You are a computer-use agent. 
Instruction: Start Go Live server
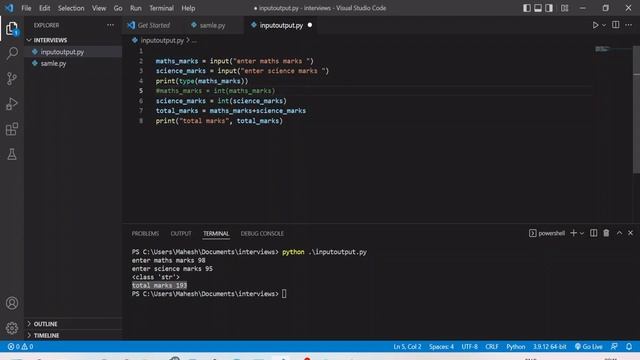click(x=589, y=347)
